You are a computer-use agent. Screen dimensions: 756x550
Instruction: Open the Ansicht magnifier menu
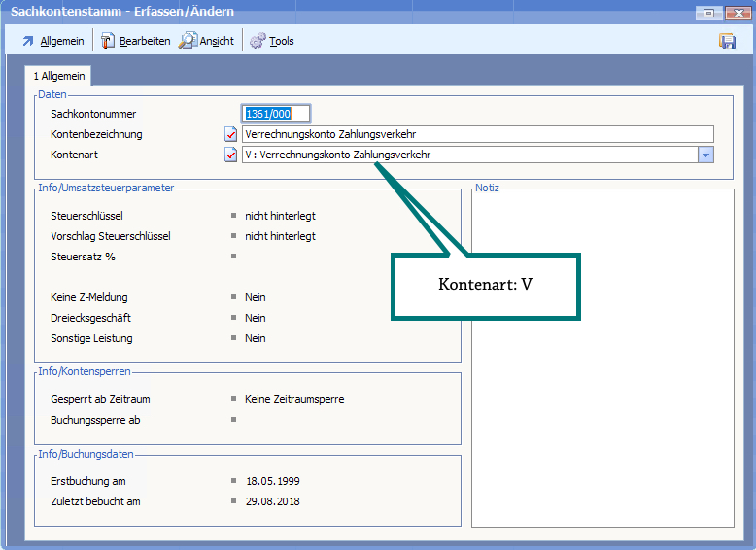206,41
